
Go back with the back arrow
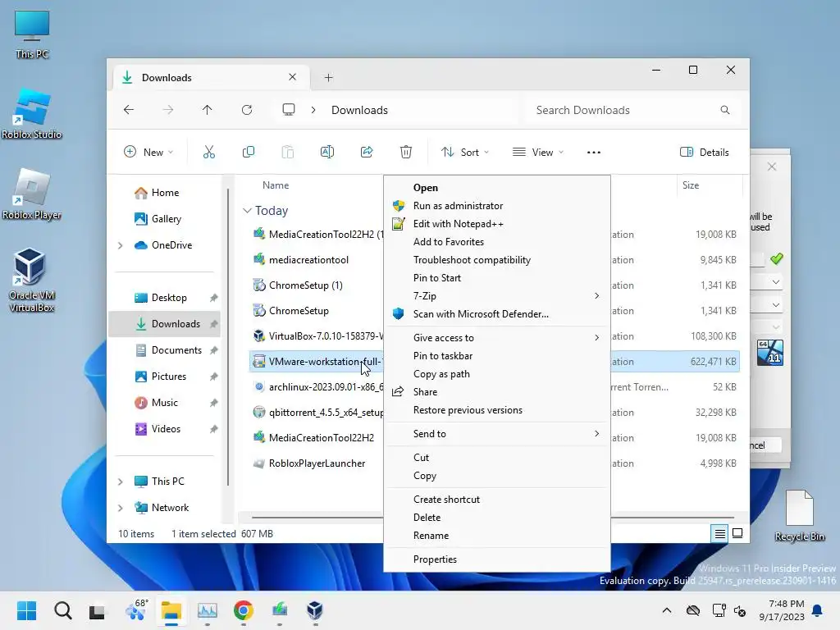[129, 110]
